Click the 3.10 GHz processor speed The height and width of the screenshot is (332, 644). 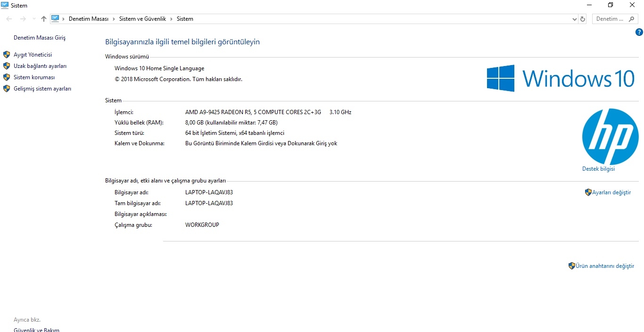coord(340,112)
